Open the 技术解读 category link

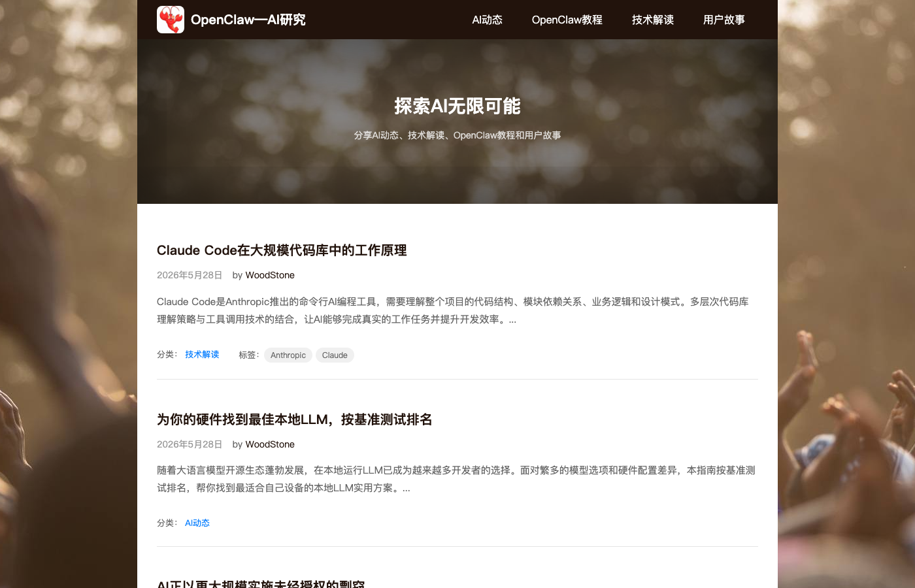[202, 354]
